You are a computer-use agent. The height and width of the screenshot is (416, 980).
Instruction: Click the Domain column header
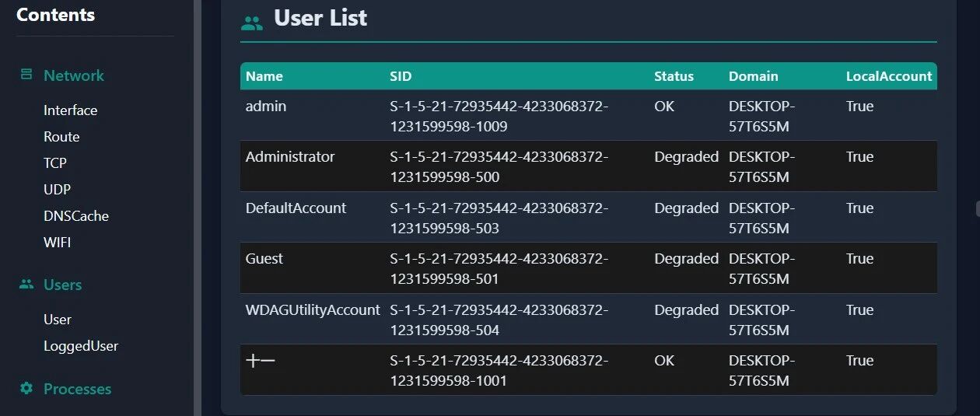754,76
